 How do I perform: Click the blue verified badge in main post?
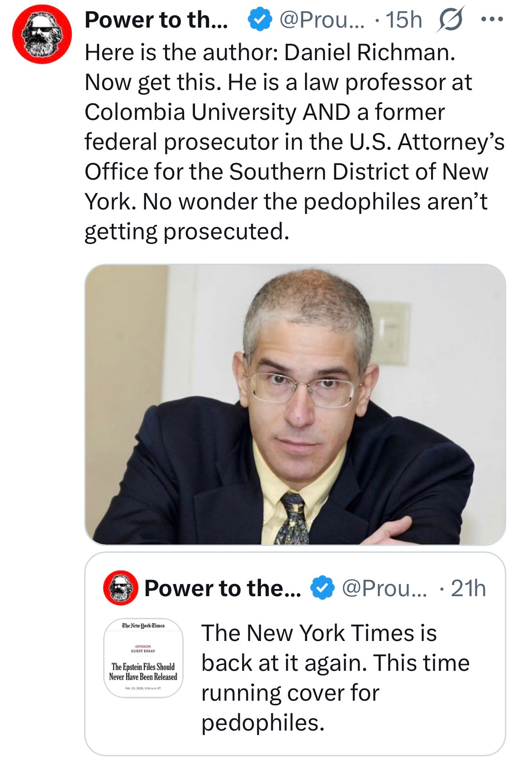tap(259, 20)
